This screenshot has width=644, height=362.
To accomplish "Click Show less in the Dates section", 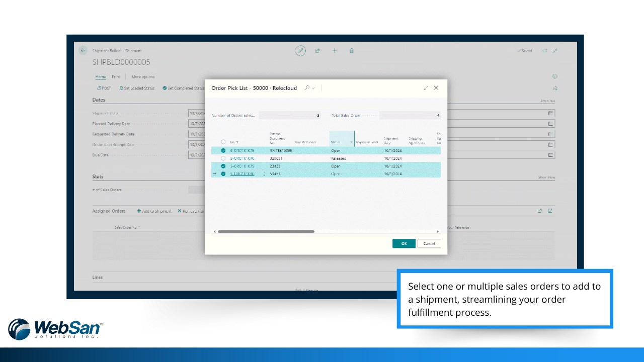I will pos(547,101).
